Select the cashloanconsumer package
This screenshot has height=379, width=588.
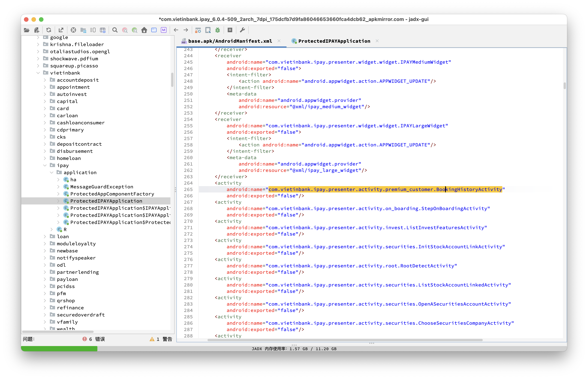[81, 123]
